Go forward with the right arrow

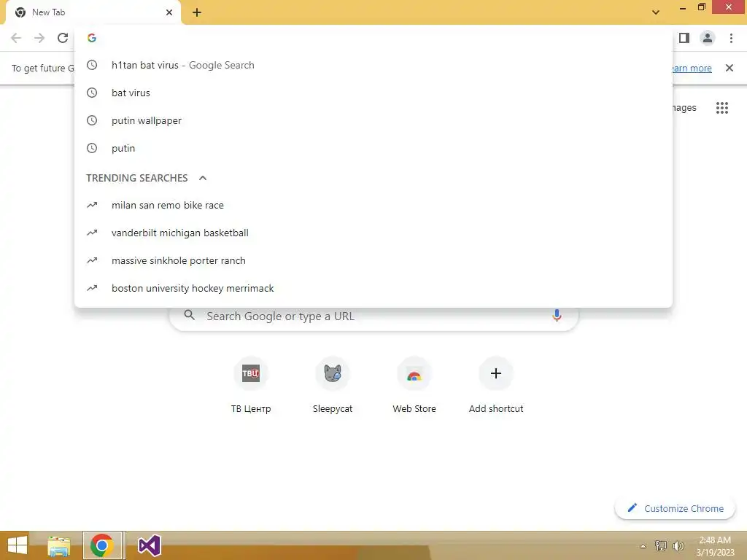coord(39,38)
